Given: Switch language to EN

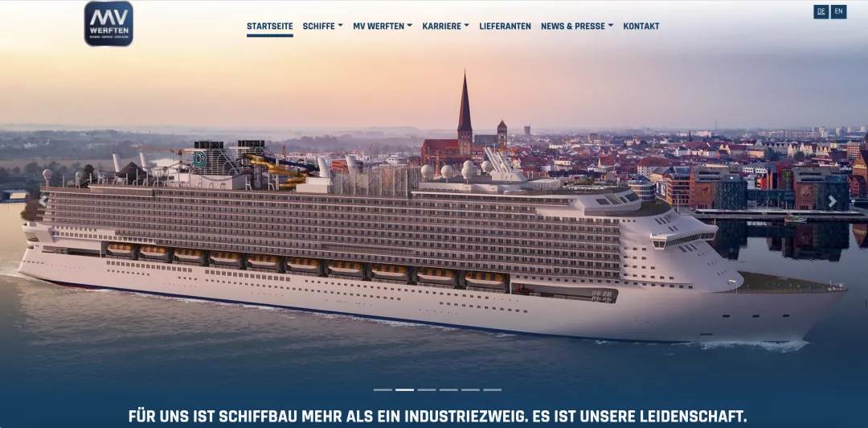Looking at the screenshot, I should click(838, 11).
